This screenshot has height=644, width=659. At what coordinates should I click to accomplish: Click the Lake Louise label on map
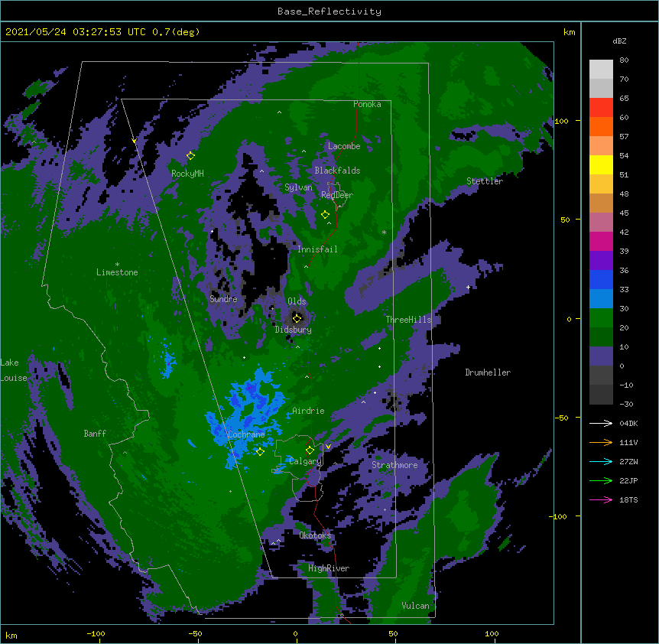pos(14,370)
